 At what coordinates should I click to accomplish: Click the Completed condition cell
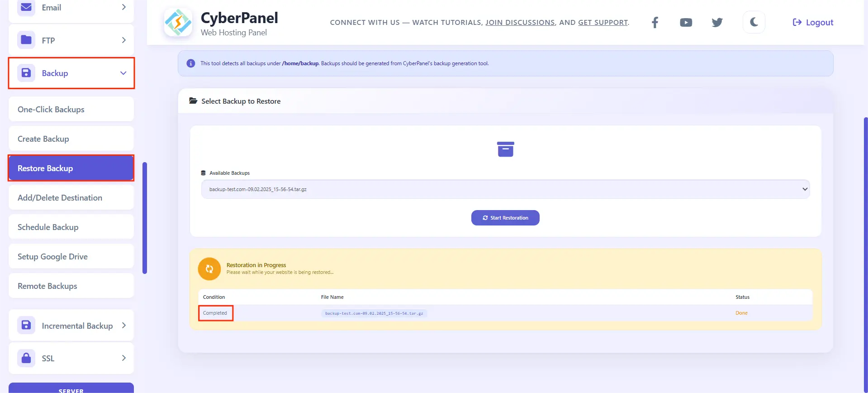click(215, 313)
